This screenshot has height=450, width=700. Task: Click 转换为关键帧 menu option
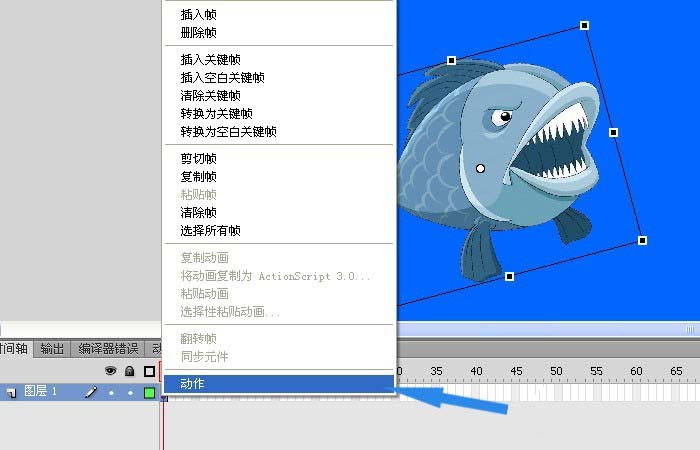279,114
